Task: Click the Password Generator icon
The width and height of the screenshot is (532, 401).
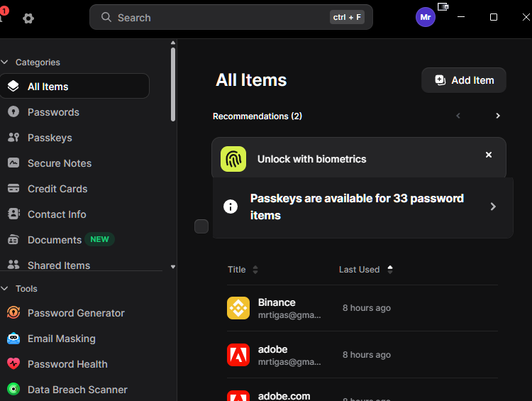Action: pos(13,312)
